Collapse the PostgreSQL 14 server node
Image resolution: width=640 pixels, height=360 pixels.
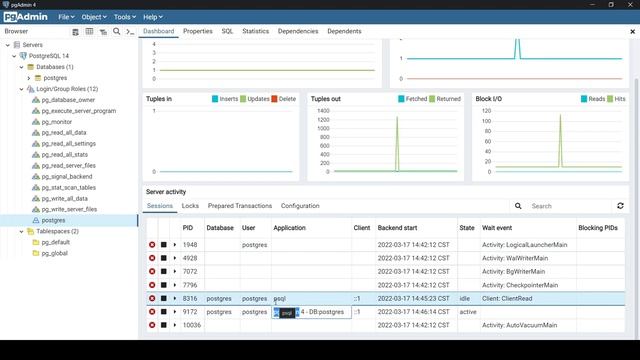point(15,56)
